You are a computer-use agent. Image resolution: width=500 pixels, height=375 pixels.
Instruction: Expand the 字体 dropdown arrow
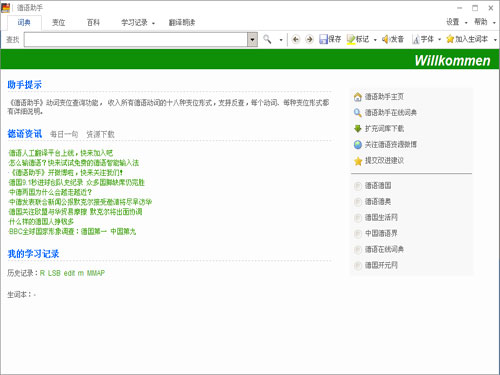click(439, 40)
